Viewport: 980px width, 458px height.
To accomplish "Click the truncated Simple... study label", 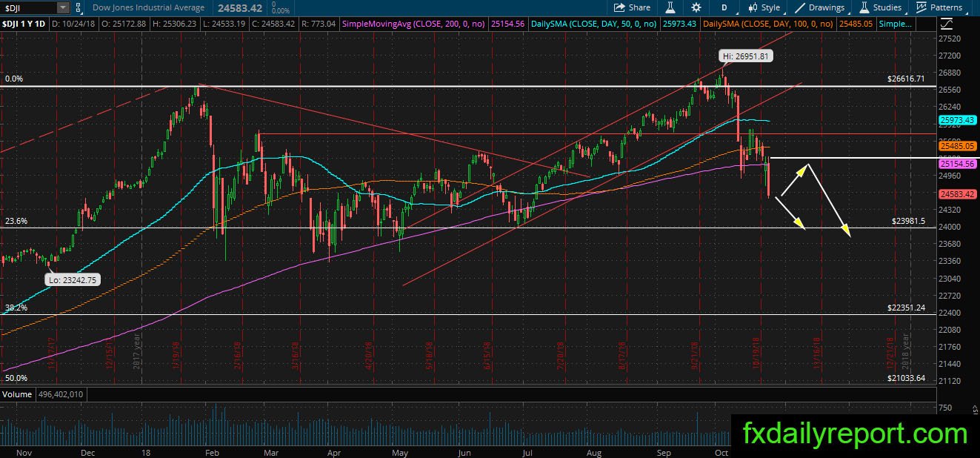I will pyautogui.click(x=895, y=24).
